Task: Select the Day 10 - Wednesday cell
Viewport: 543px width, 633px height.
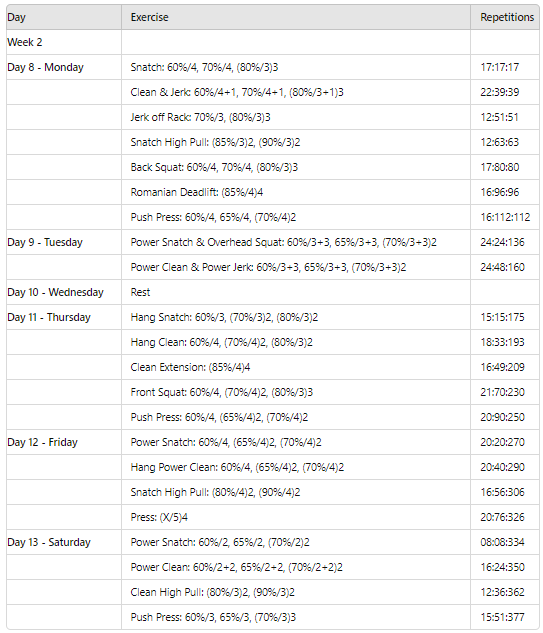Action: (x=64, y=292)
